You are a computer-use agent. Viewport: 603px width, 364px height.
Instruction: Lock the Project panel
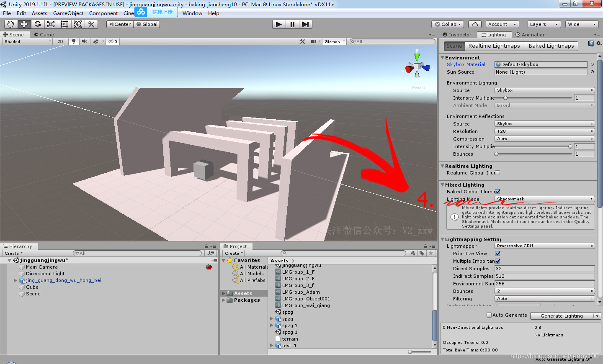pos(425,246)
